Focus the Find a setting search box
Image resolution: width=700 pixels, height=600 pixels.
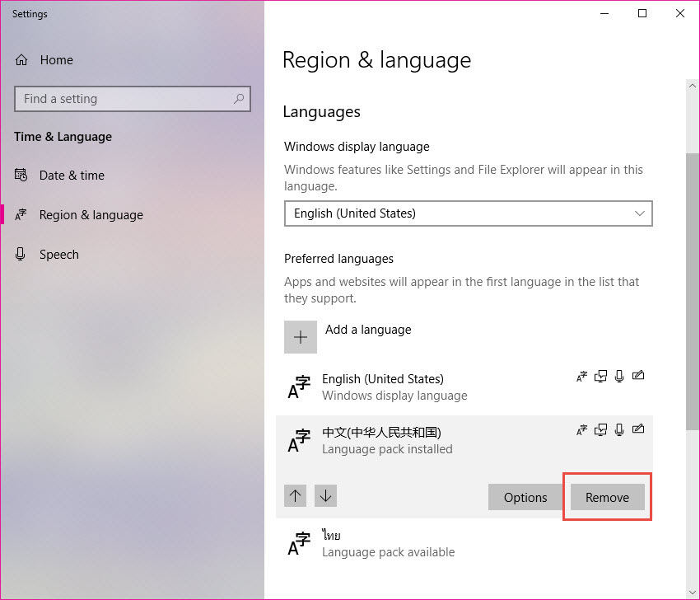tap(132, 99)
